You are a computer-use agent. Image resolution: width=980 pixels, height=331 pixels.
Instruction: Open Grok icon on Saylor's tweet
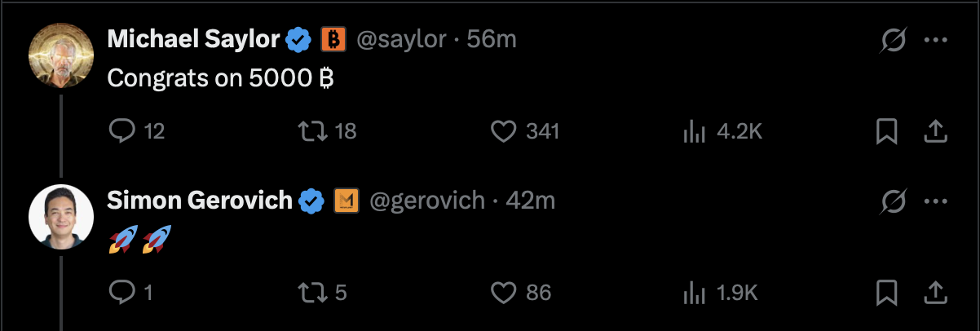click(895, 40)
